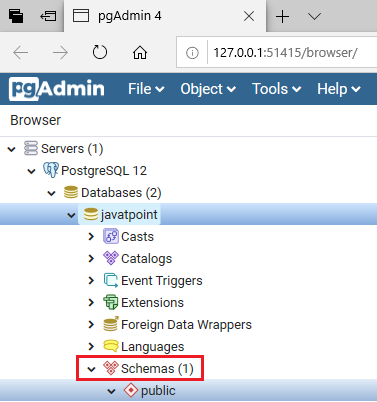
Task: Click the public schema icon
Action: 131,390
